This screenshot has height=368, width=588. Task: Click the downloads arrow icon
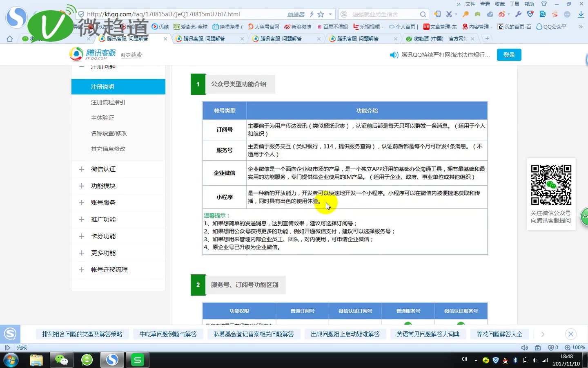coord(581,14)
